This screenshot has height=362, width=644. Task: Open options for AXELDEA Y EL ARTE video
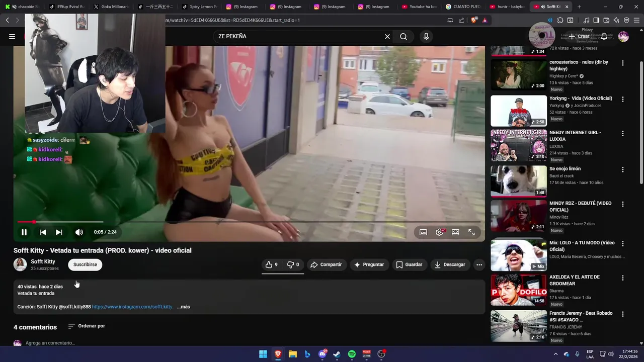(x=623, y=278)
